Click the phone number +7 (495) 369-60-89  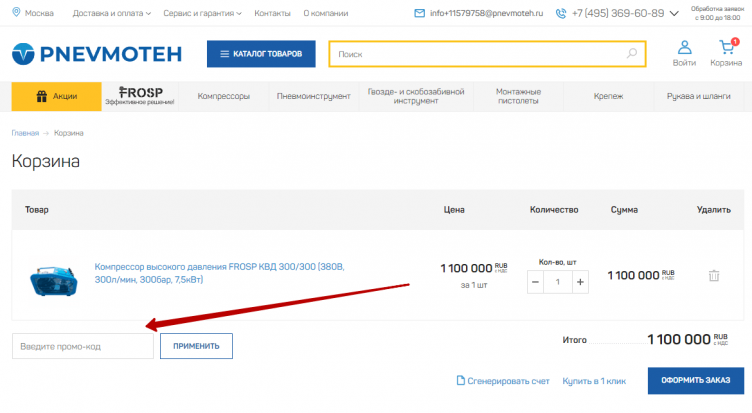pyautogui.click(x=618, y=13)
